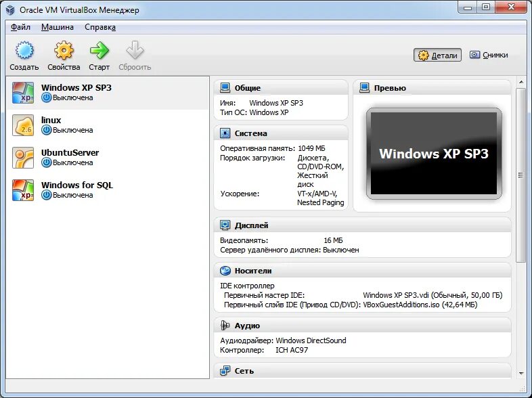
Task: Start the machine with Старт arrow
Action: 99,50
